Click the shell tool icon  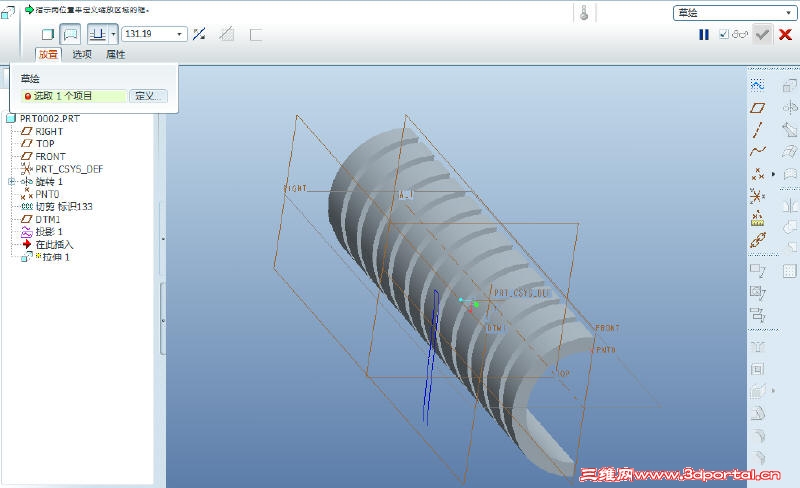point(758,369)
